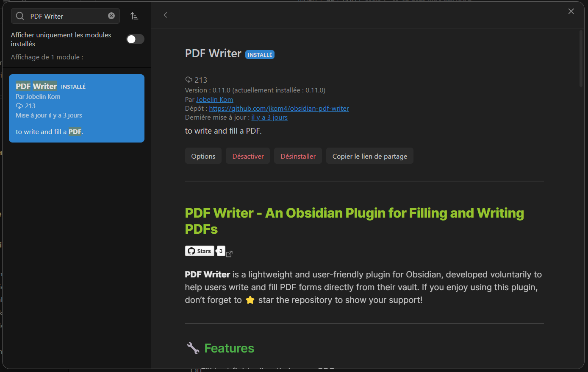588x372 pixels.
Task: Click the star emoji in the README paragraph
Action: (x=250, y=300)
